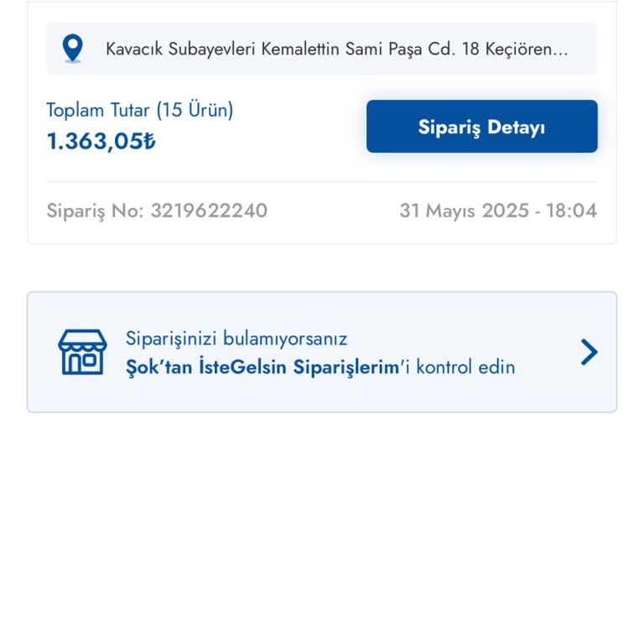Tap the lira currency symbol after the total
This screenshot has height=644, width=644.
pyautogui.click(x=148, y=142)
